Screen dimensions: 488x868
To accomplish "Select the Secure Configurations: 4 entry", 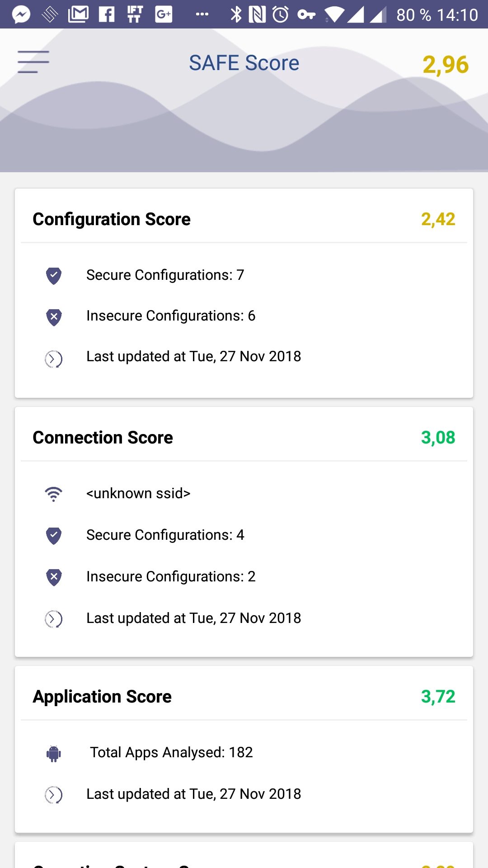I will [x=165, y=535].
